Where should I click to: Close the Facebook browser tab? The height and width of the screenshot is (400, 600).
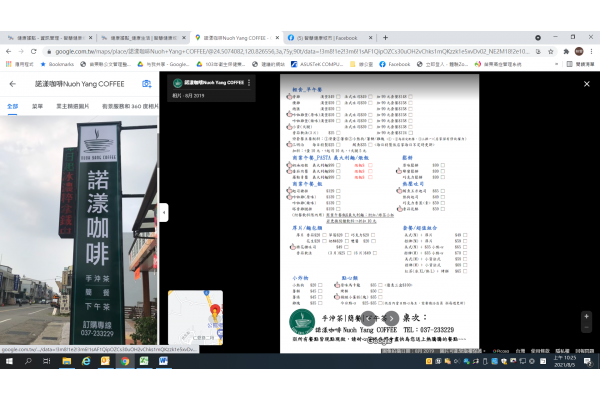pos(370,38)
